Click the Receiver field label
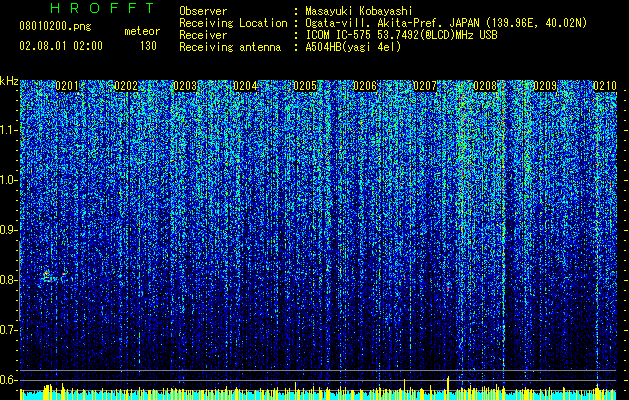 (x=203, y=35)
